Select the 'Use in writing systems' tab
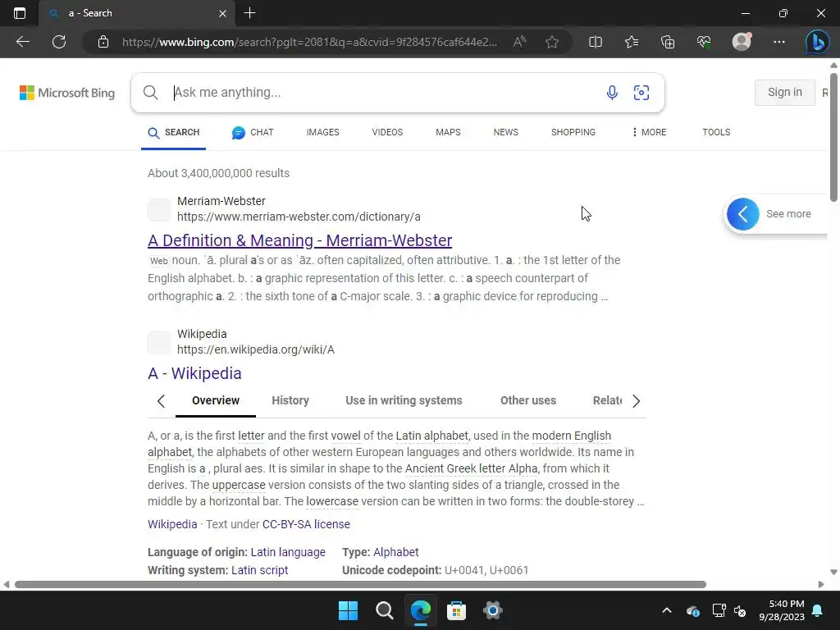The width and height of the screenshot is (840, 630). 404,400
